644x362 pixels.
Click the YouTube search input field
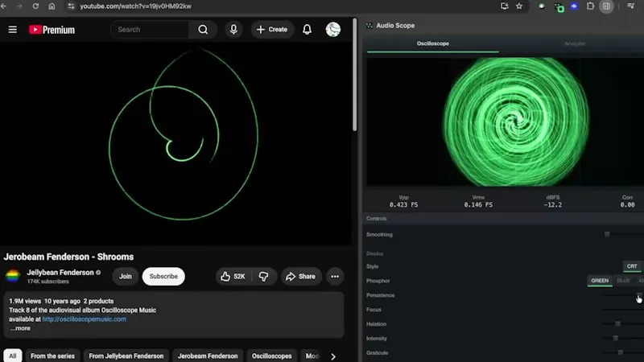(x=150, y=30)
